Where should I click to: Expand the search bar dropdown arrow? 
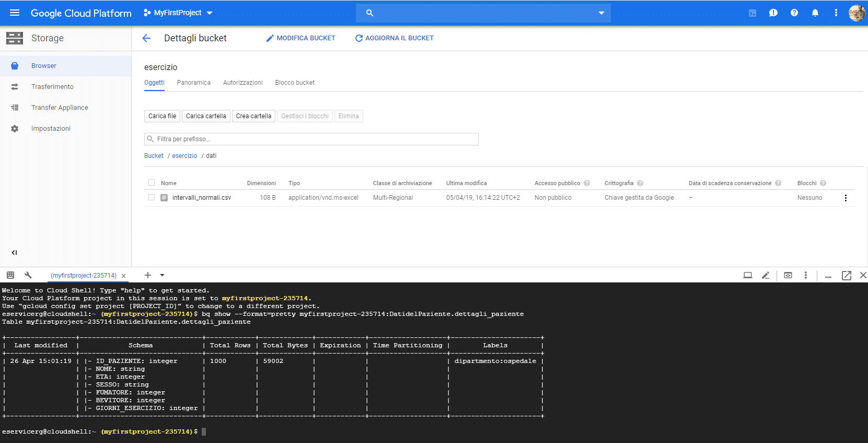pos(601,13)
